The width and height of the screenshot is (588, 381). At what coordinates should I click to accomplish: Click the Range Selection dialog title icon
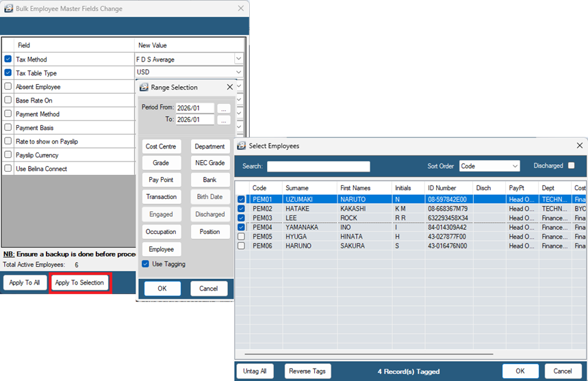coord(144,88)
